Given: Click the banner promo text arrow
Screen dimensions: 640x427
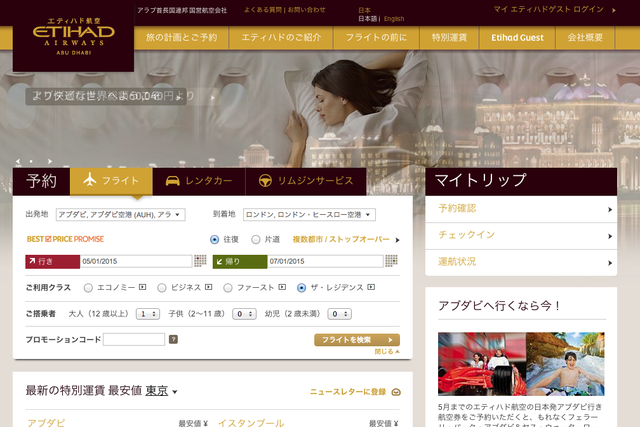Looking at the screenshot, I should click(x=212, y=98).
